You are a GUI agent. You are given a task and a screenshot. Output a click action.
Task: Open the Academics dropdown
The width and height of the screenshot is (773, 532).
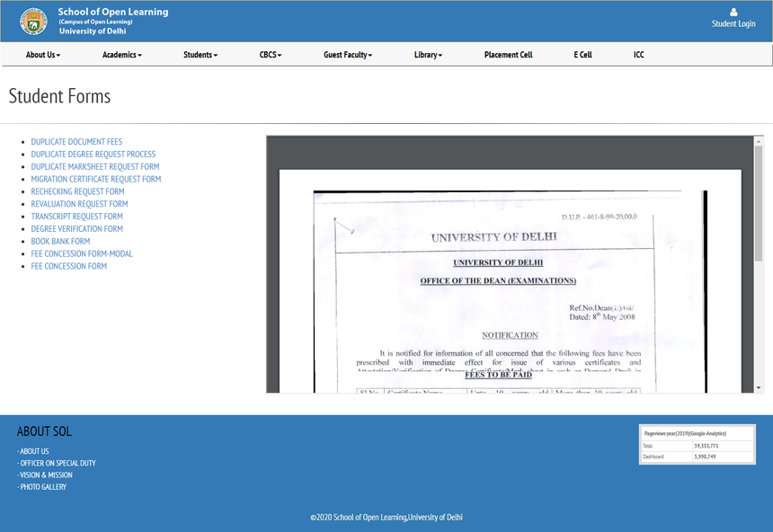[121, 55]
